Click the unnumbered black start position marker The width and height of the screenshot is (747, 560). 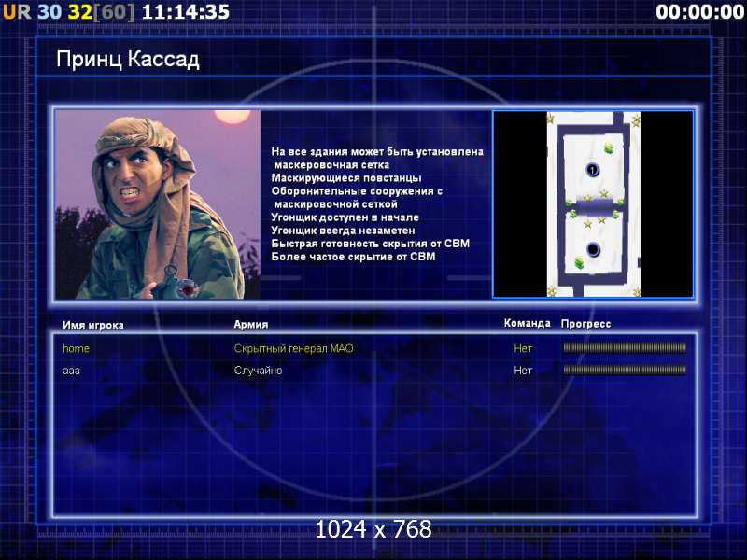(x=593, y=248)
